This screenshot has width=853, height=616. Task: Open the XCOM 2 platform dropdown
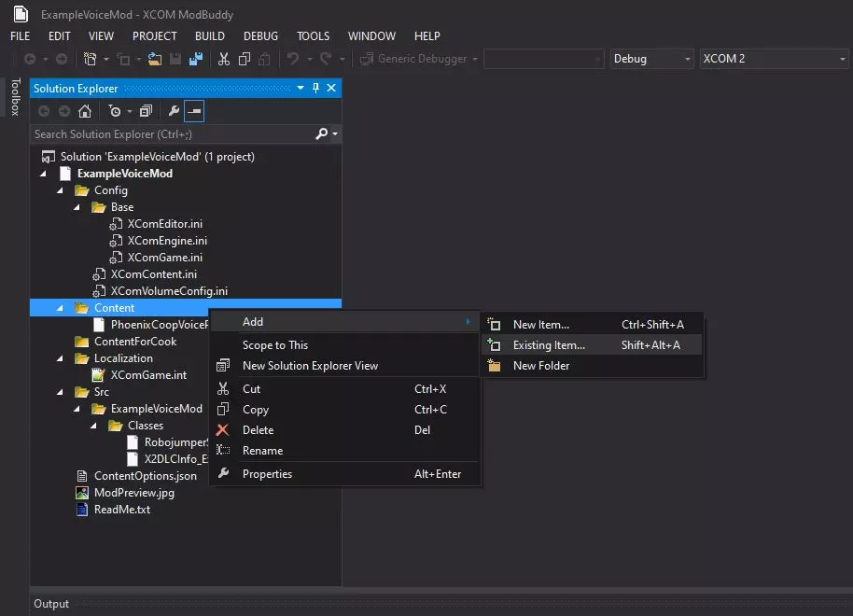point(774,59)
